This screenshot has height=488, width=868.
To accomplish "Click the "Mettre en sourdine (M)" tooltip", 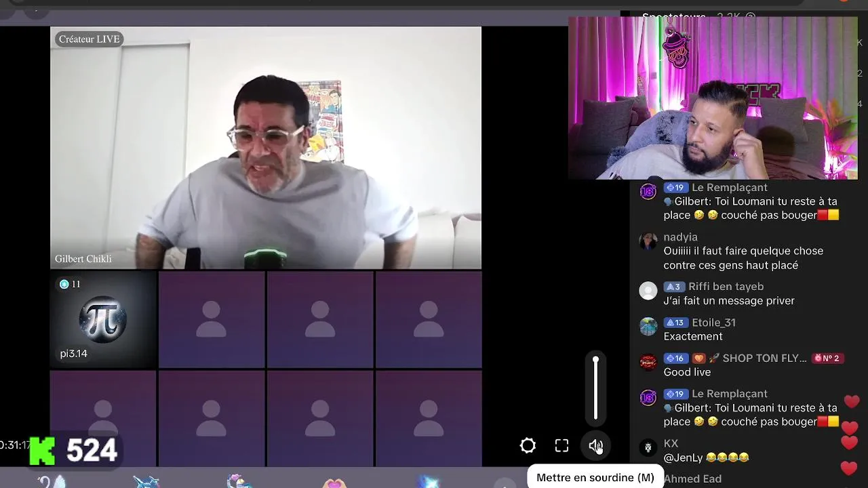I will tap(595, 478).
